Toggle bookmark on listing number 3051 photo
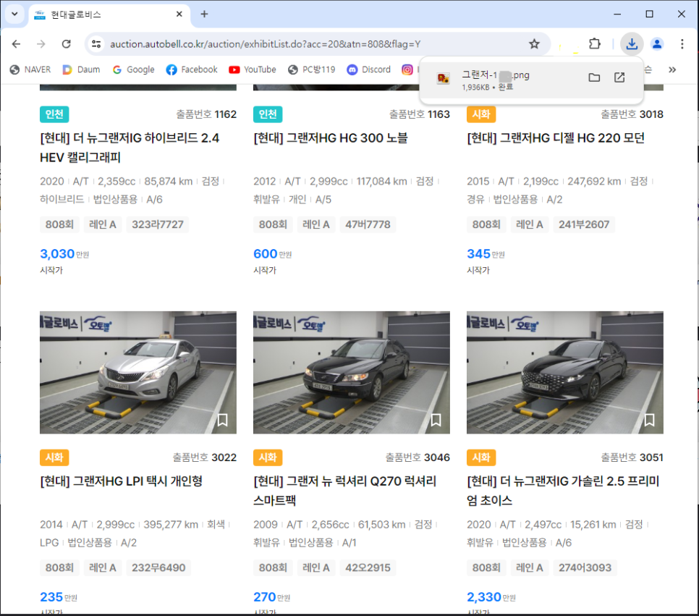The height and width of the screenshot is (616, 699). pyautogui.click(x=650, y=420)
